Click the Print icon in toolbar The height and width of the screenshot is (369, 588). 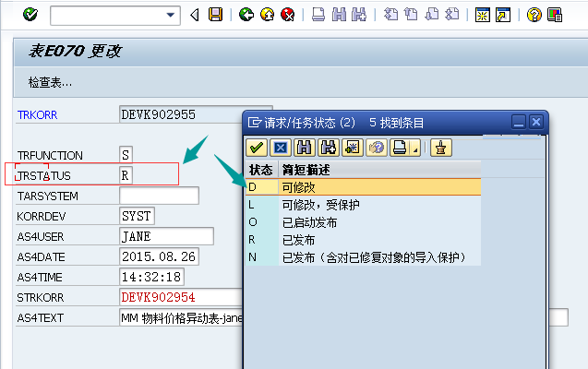(x=318, y=15)
